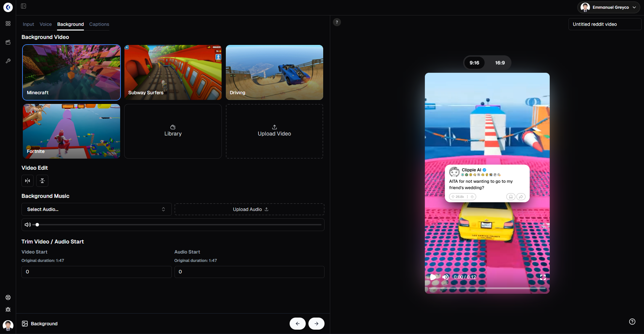Open the background video Library
The image size is (644, 334).
coord(173,131)
